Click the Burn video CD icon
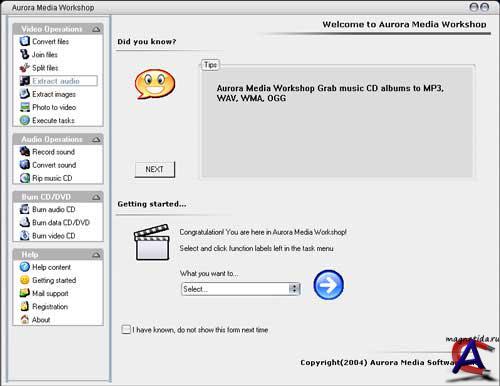This screenshot has height=386, width=500. [25, 236]
